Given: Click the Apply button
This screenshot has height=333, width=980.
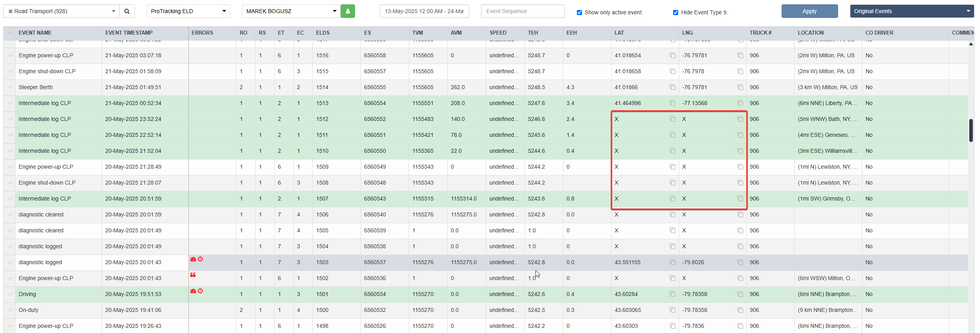Looking at the screenshot, I should click(809, 11).
